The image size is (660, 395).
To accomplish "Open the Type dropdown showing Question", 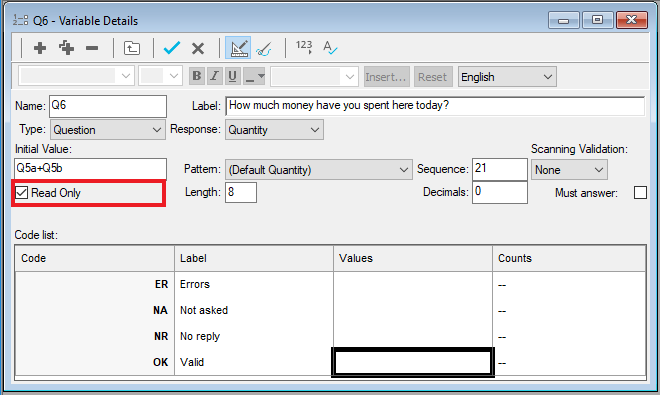I will tap(108, 130).
